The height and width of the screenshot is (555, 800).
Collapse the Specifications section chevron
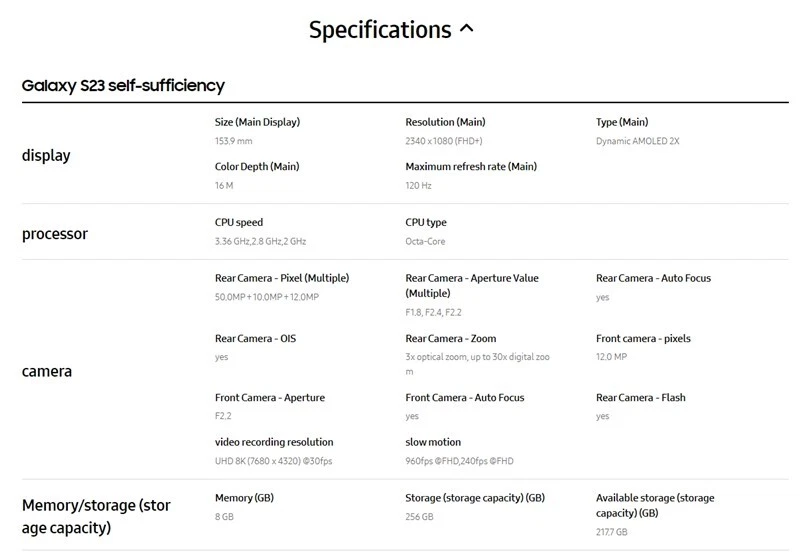pyautogui.click(x=466, y=29)
